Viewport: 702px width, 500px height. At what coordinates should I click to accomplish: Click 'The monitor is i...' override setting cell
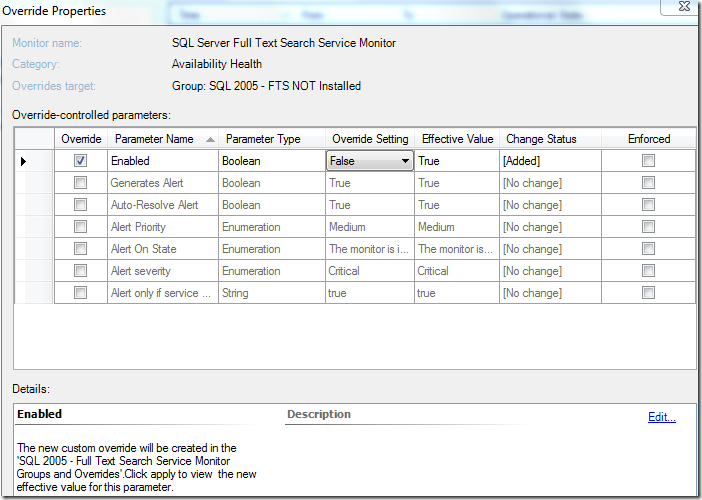(370, 248)
